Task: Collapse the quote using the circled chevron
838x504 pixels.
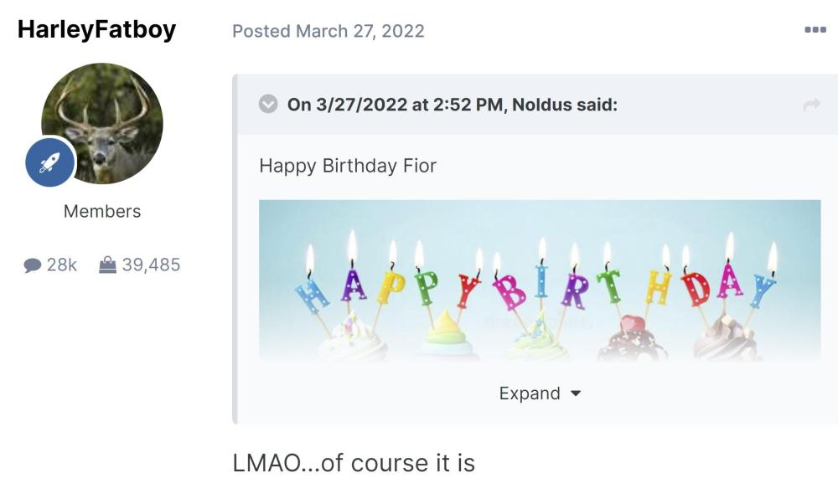Action: 268,105
